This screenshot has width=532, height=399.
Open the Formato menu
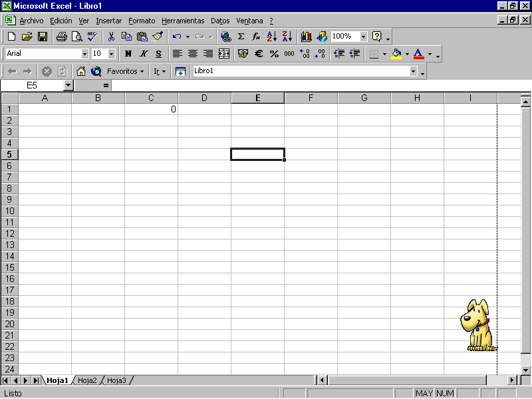[142, 21]
